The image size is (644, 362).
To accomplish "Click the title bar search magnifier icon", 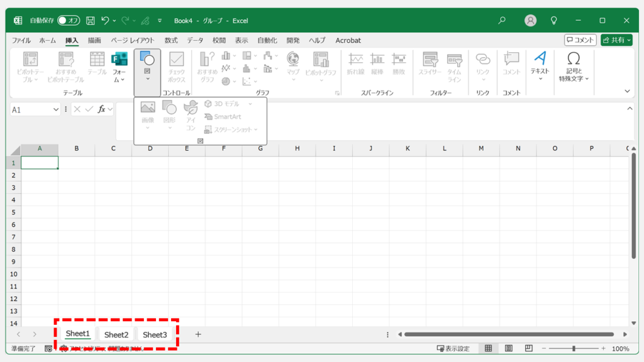I will click(x=502, y=20).
